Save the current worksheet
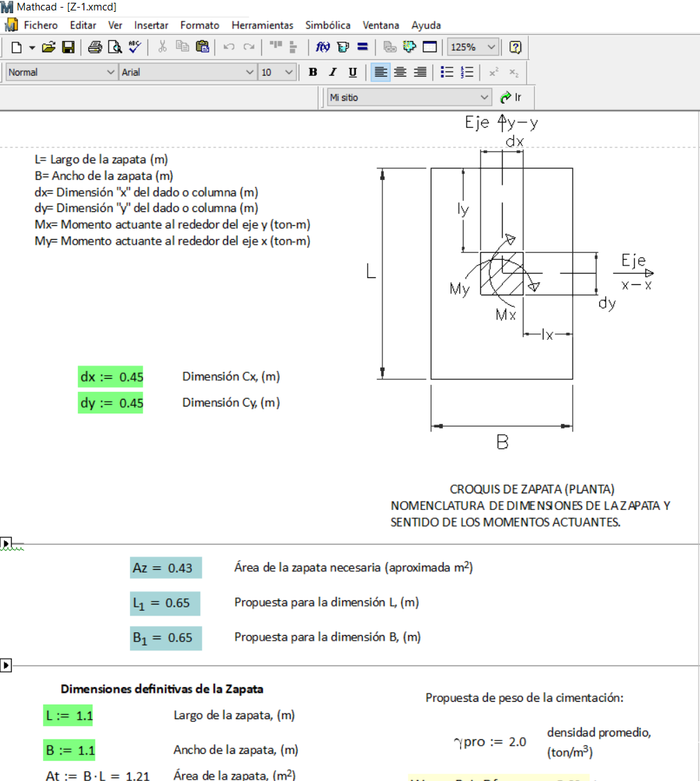 point(68,47)
